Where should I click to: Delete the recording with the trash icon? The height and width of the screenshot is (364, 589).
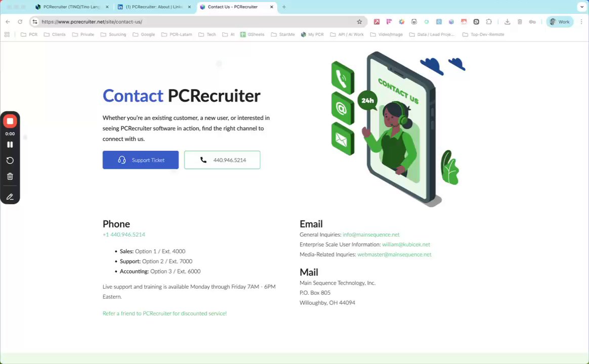tap(10, 176)
